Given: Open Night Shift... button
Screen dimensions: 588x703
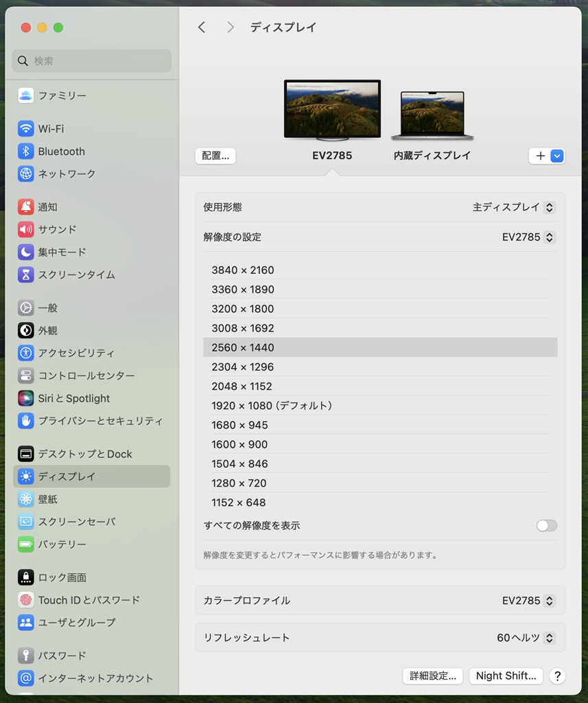Looking at the screenshot, I should [506, 676].
